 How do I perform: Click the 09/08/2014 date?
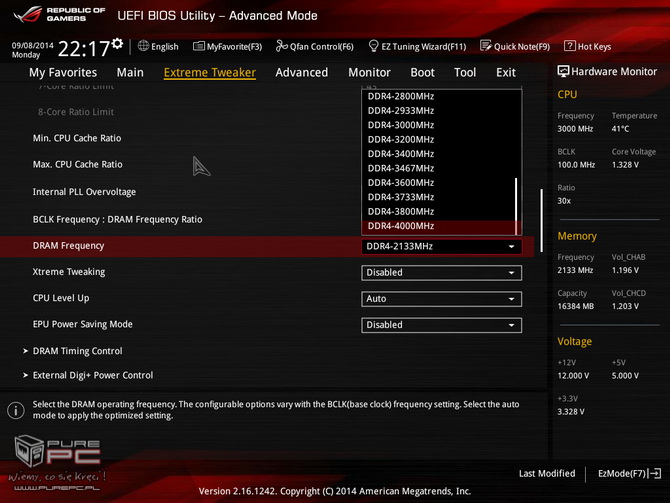coord(32,45)
